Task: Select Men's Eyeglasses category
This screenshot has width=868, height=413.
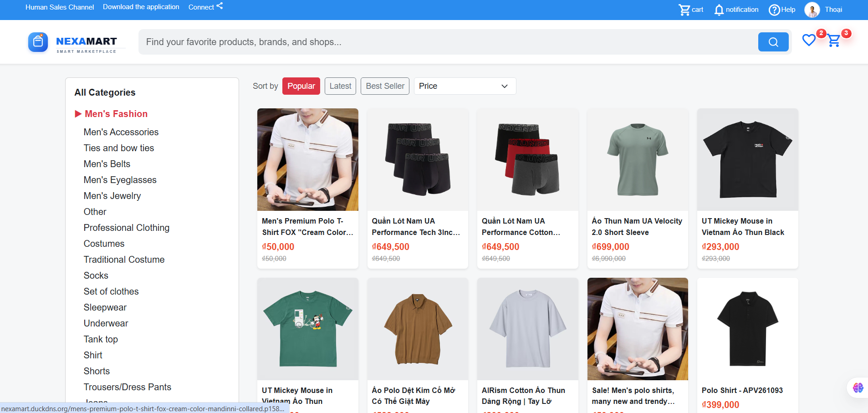Action: pos(120,180)
